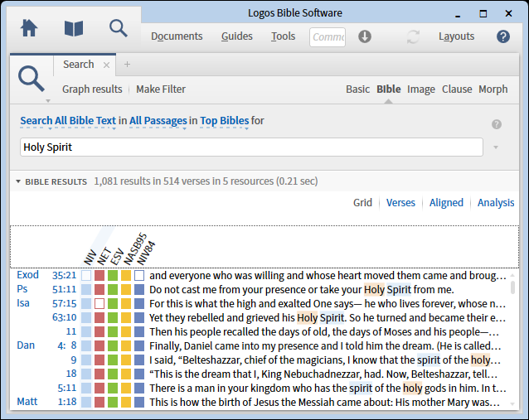The width and height of the screenshot is (529, 420).
Task: Click the download updates arrow icon
Action: point(364,36)
